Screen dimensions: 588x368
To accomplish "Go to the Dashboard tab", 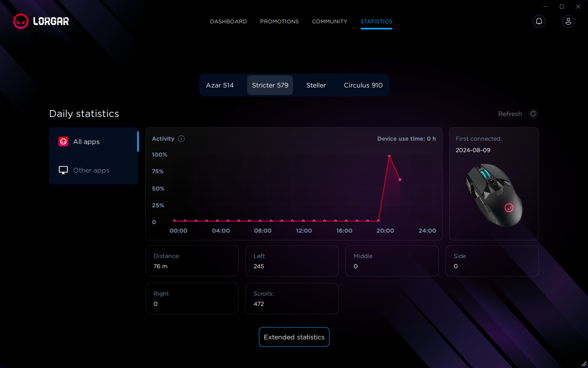I will [x=228, y=21].
